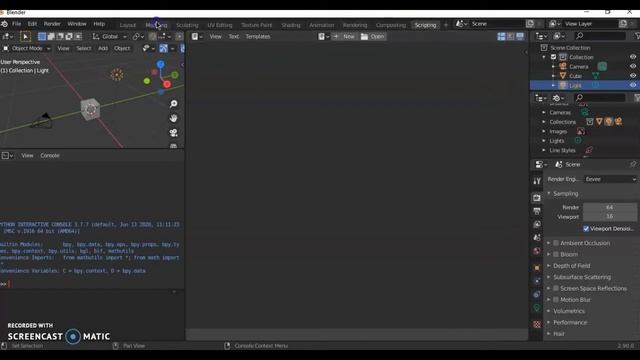Hide the Light with its eye icon

[x=633, y=85]
